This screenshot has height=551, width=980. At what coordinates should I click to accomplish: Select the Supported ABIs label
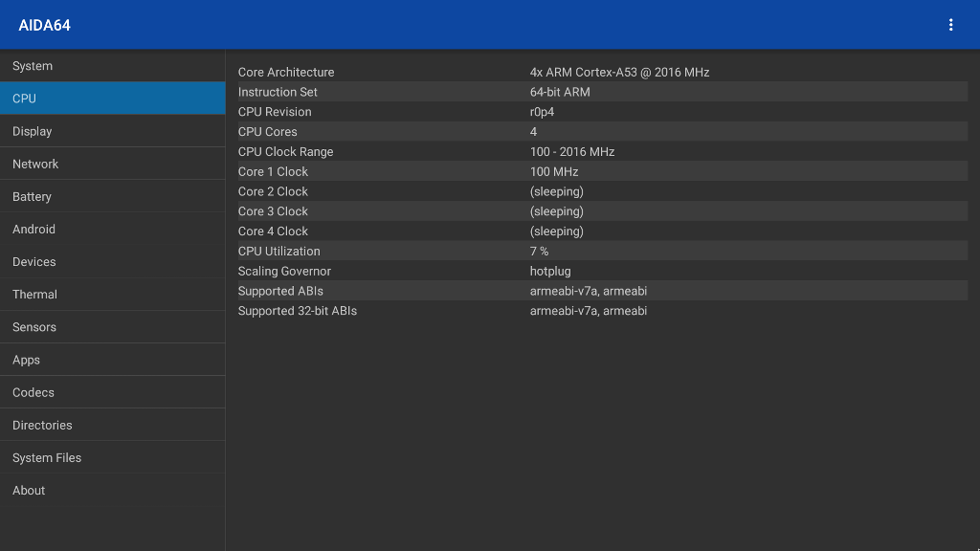pos(280,291)
